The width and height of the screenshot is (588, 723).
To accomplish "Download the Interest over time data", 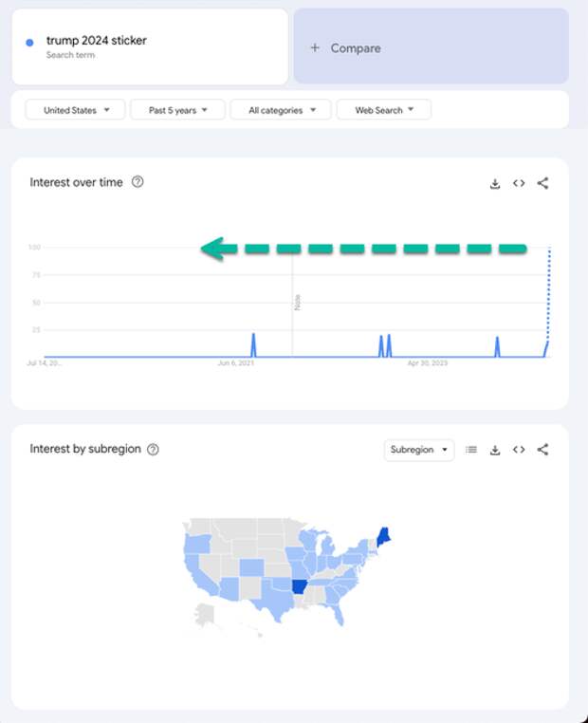I will tap(495, 183).
